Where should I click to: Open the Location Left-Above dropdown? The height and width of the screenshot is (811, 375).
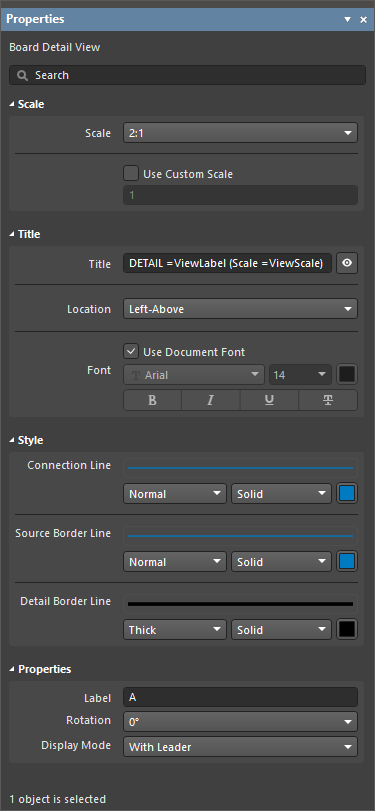click(240, 309)
